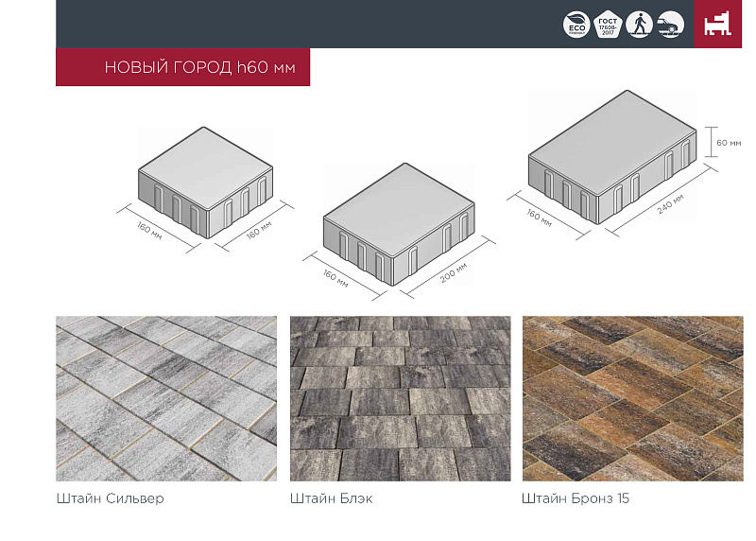Click the car traffic load icon

pos(670,25)
